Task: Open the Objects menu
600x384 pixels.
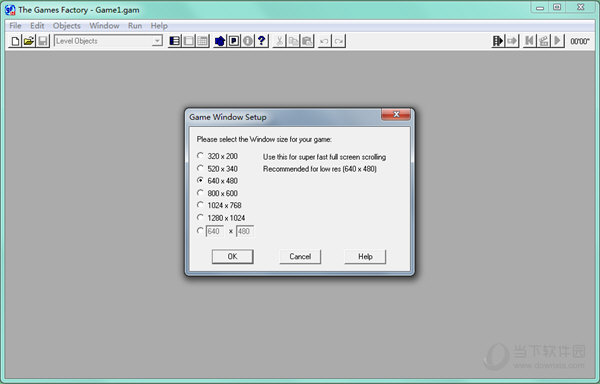Action: coord(67,26)
